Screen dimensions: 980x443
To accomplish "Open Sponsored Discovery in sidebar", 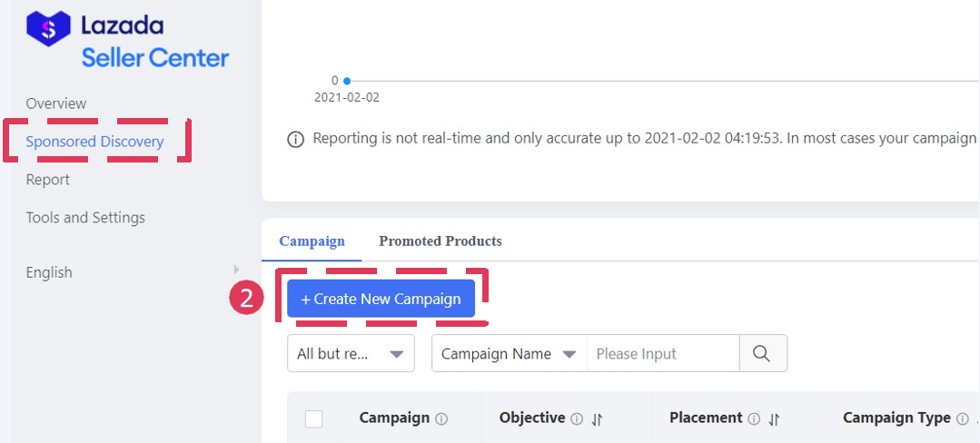I will [94, 142].
